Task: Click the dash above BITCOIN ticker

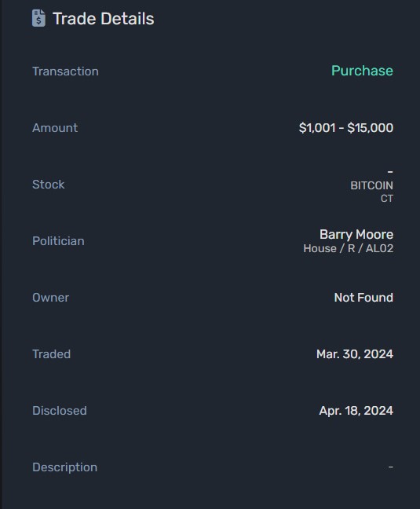Action: pos(390,171)
